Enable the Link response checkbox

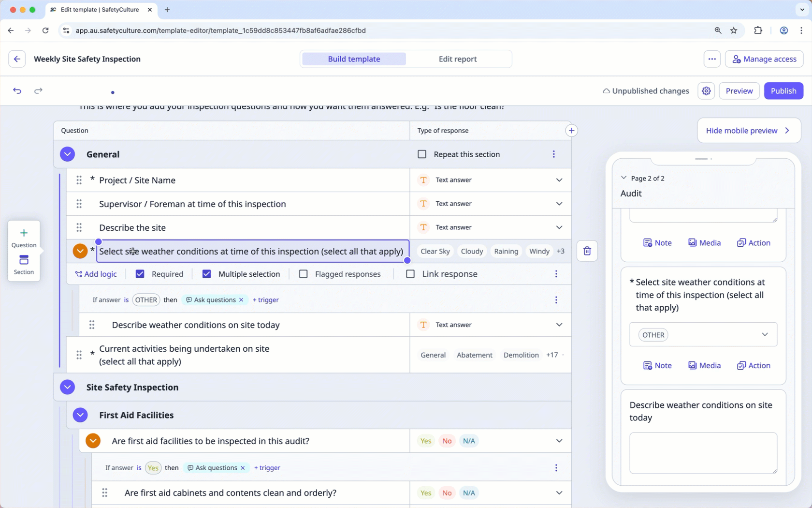tap(410, 274)
